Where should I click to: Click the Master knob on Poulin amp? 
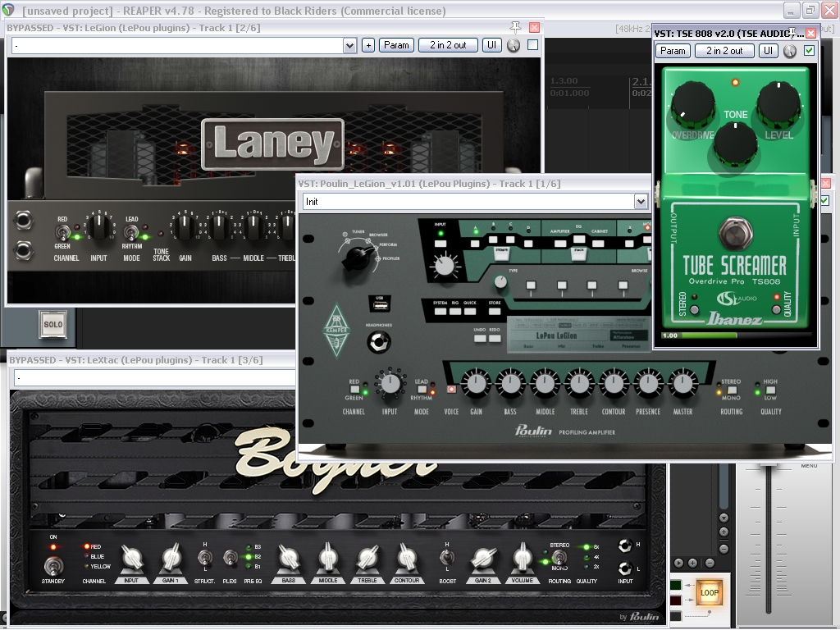pos(682,384)
